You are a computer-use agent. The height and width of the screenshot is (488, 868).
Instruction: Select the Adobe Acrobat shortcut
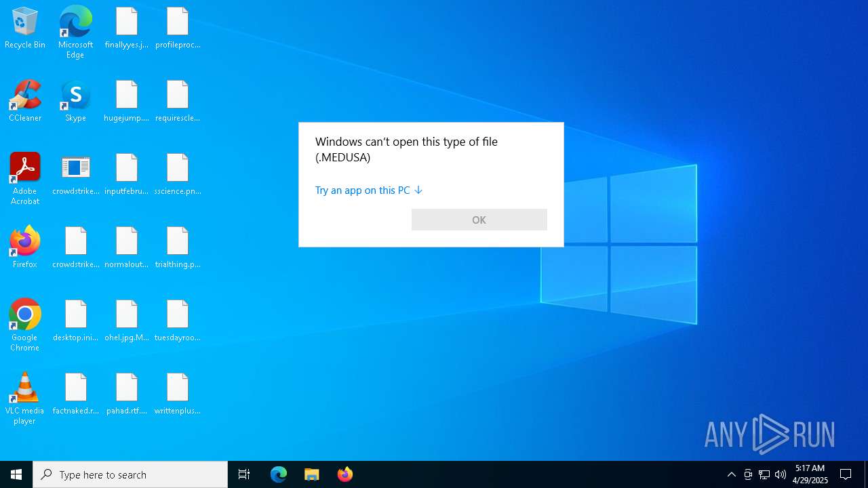coord(25,179)
